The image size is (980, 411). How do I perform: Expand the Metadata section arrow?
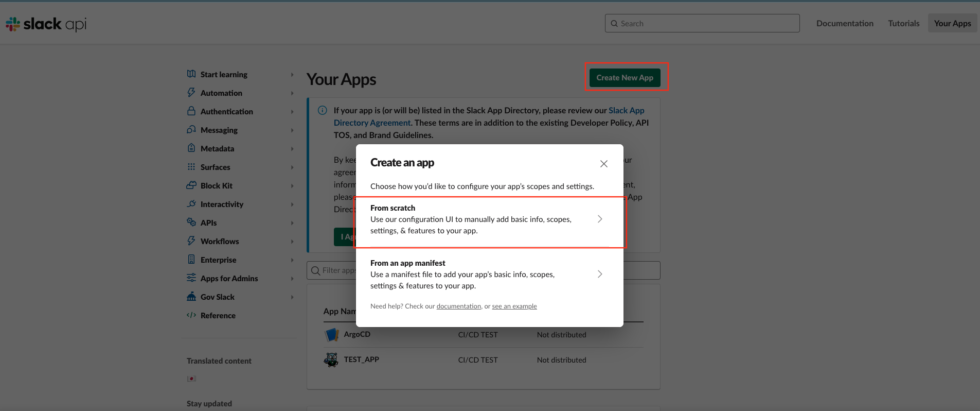tap(292, 149)
